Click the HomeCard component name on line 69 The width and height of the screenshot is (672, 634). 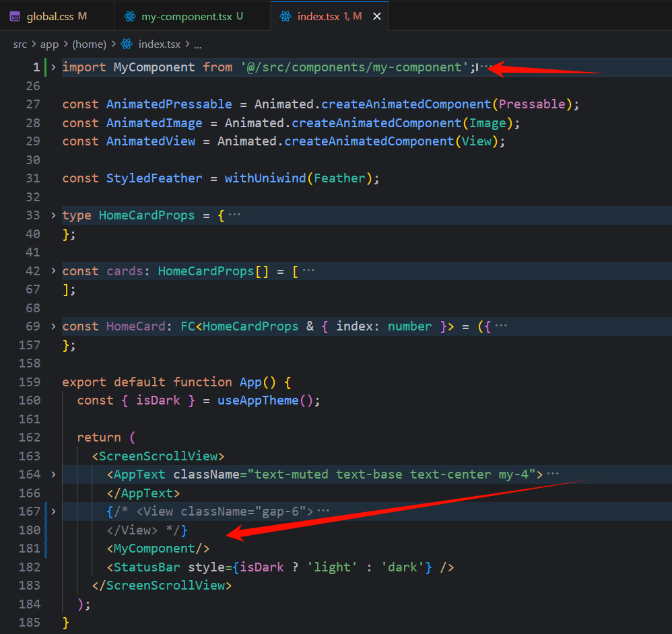coord(136,326)
